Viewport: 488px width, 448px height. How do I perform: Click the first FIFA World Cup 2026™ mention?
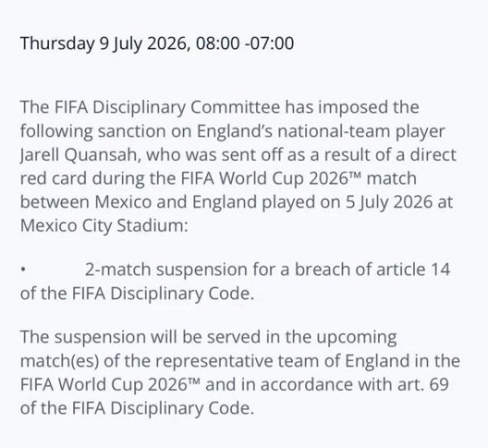pos(271,179)
